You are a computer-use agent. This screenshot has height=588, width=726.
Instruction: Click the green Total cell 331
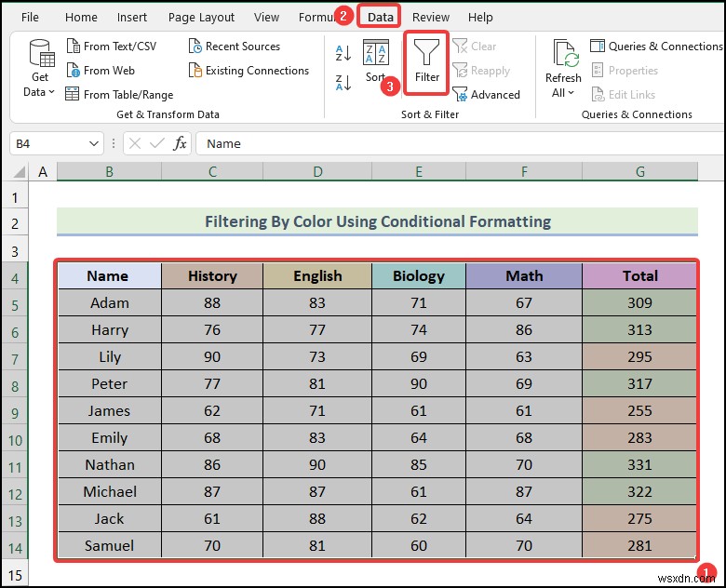tap(639, 465)
